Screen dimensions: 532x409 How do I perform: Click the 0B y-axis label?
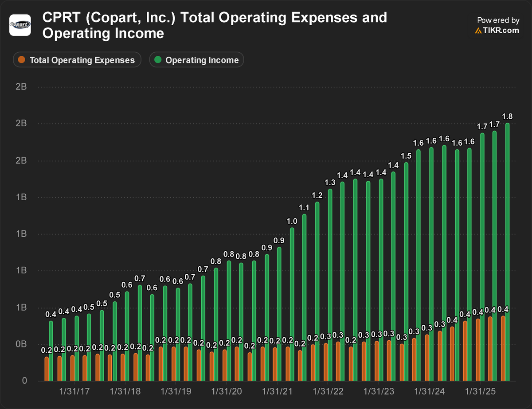[20, 343]
